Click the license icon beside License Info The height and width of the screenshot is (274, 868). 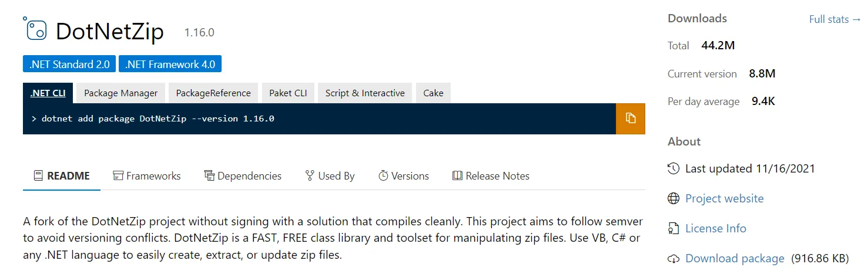tap(673, 229)
